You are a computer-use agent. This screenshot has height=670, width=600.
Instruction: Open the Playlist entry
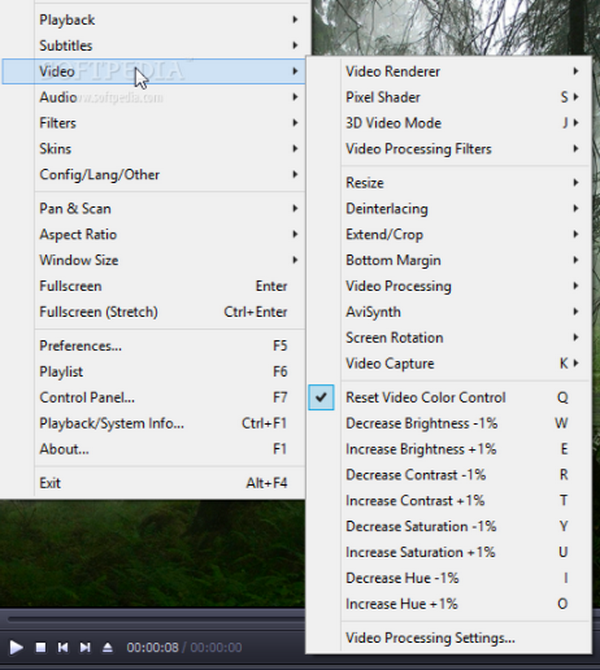[x=61, y=372]
